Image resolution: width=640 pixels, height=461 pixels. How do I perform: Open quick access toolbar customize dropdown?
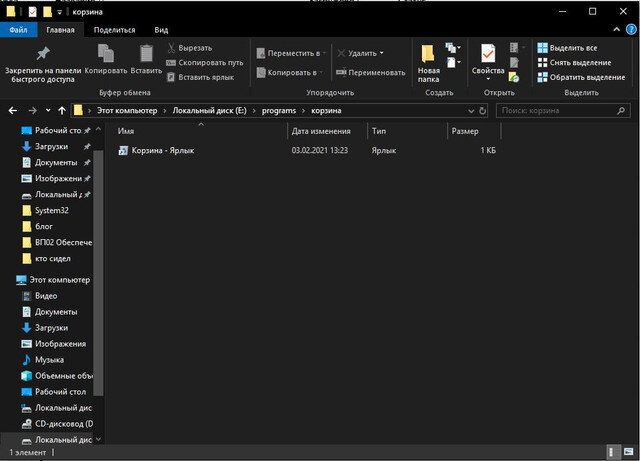60,12
